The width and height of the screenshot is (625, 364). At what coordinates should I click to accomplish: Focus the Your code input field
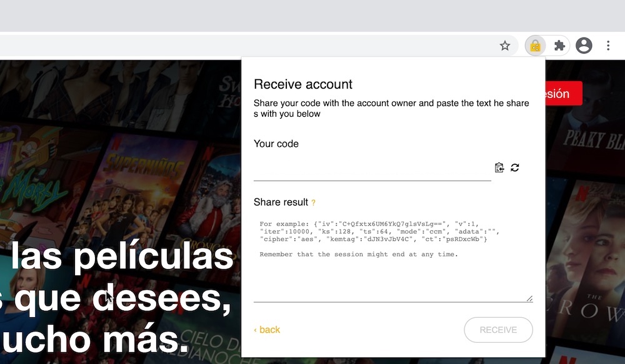(372, 169)
